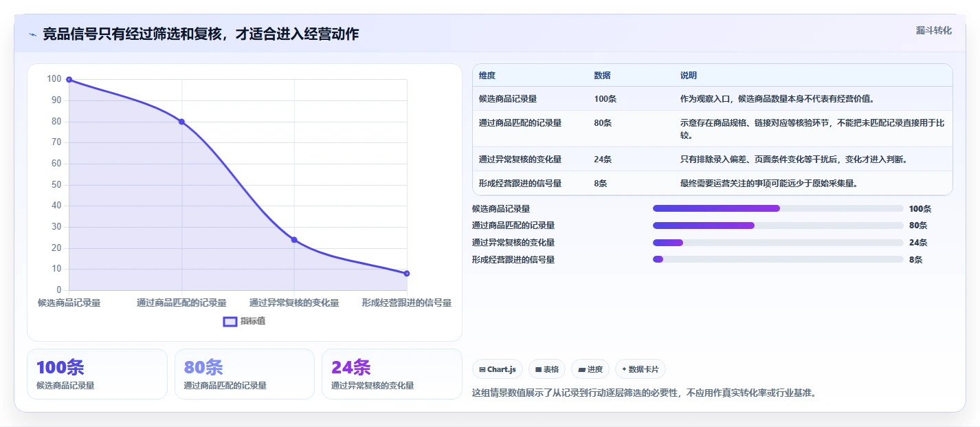Click the 8条 value beside progress bar
This screenshot has width=980, height=427.
click(x=915, y=260)
